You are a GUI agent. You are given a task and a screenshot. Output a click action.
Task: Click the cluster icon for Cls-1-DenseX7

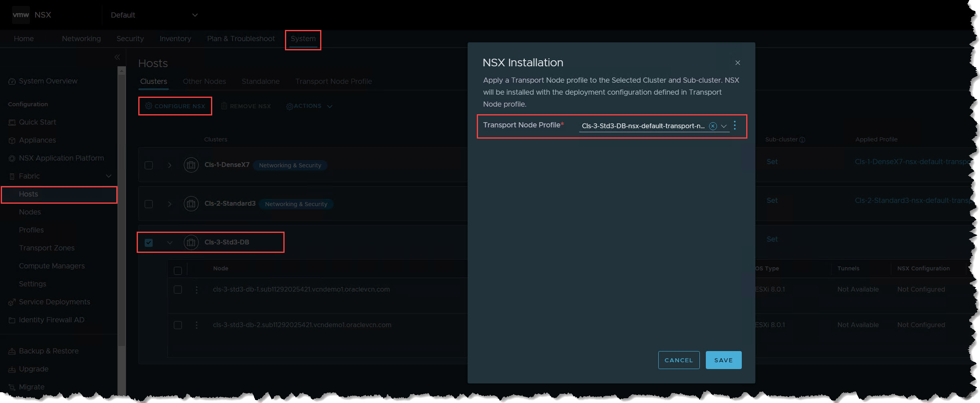191,165
